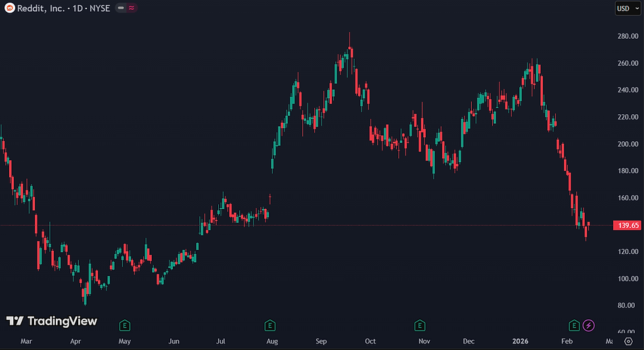Click the Aug label on the time axis
The width and height of the screenshot is (644, 350).
click(272, 341)
